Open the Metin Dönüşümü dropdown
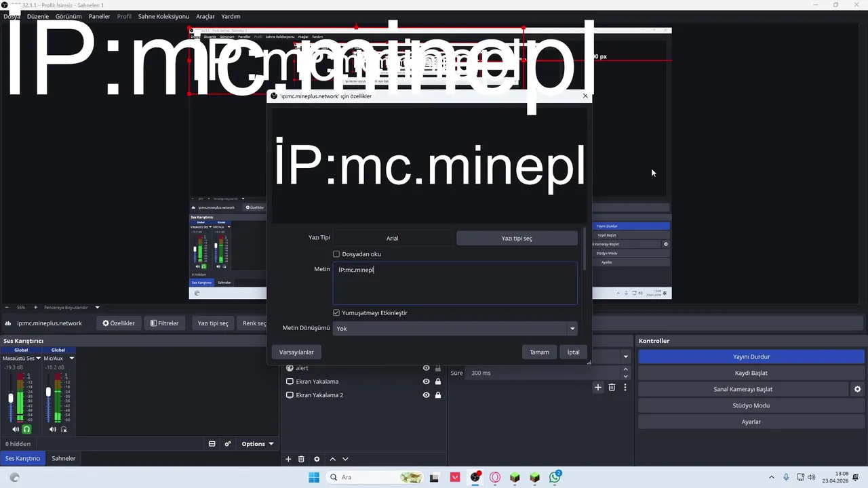Viewport: 868px width, 488px height. click(455, 329)
